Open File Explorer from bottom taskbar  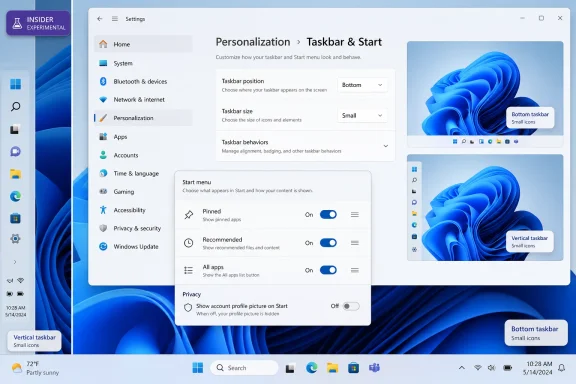coord(332,368)
